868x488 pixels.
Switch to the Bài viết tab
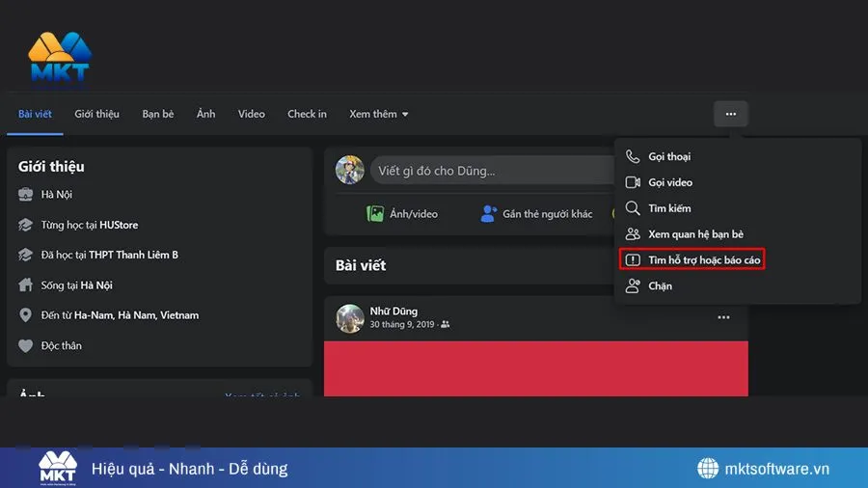tap(35, 114)
